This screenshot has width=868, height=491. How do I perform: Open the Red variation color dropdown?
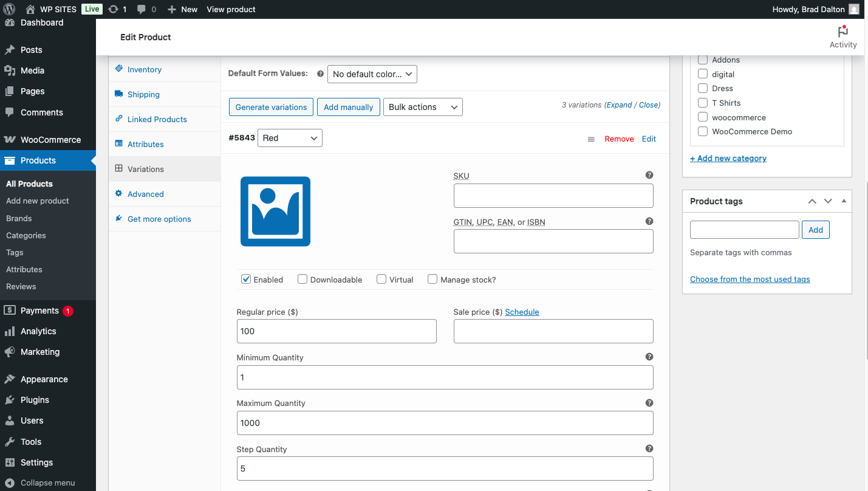point(290,139)
